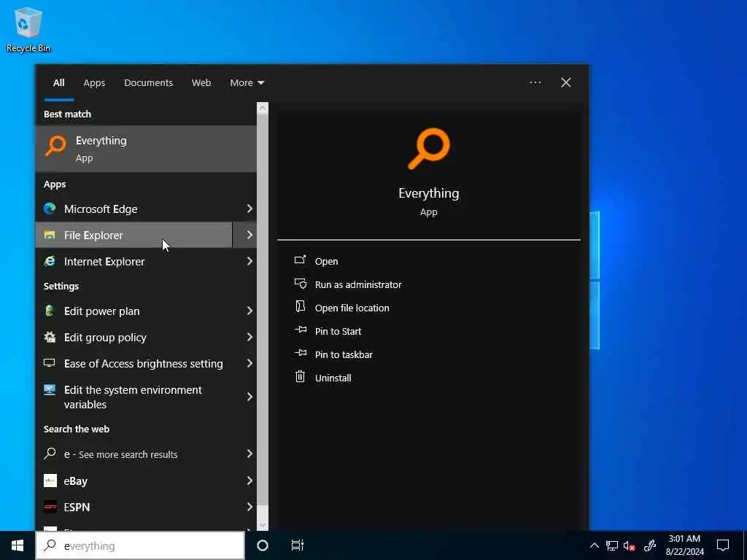Click 'Ease of Access brightness setting' text
Screen dimensions: 747x560
(144, 363)
